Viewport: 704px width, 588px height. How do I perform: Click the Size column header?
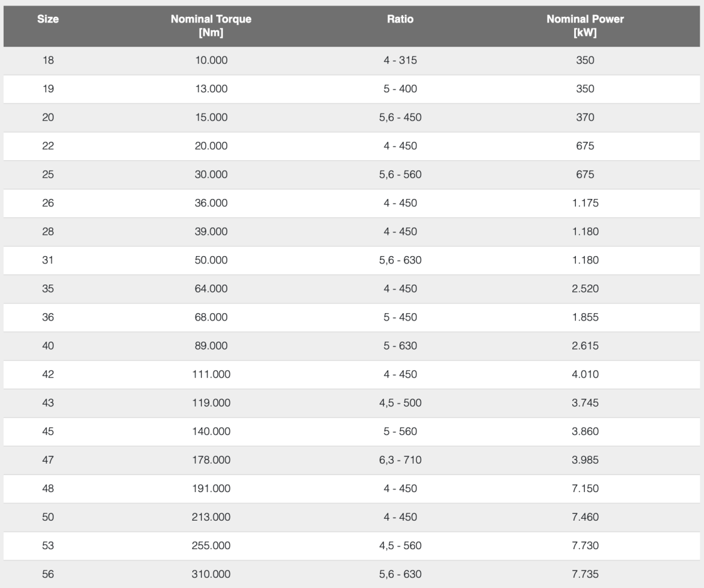click(48, 19)
